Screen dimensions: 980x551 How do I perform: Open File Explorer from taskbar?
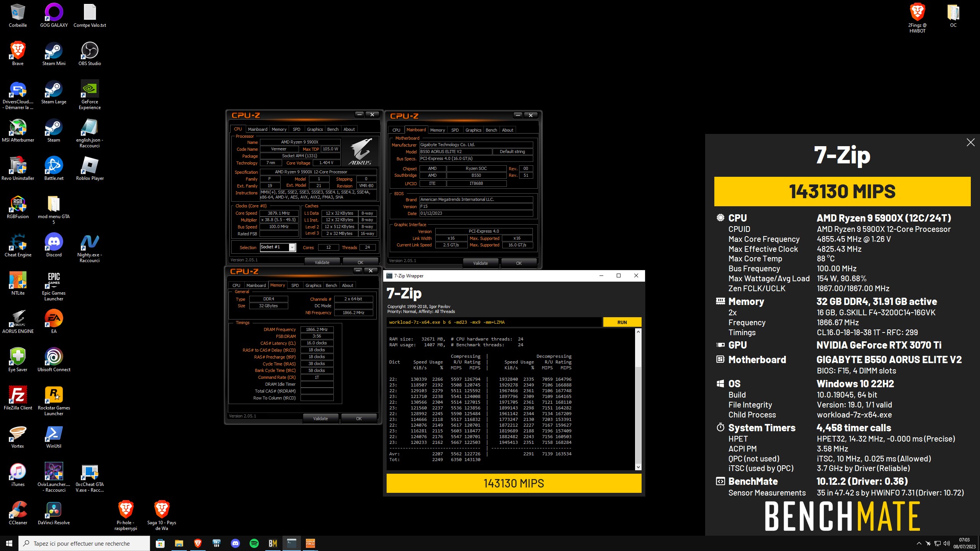[x=179, y=543]
